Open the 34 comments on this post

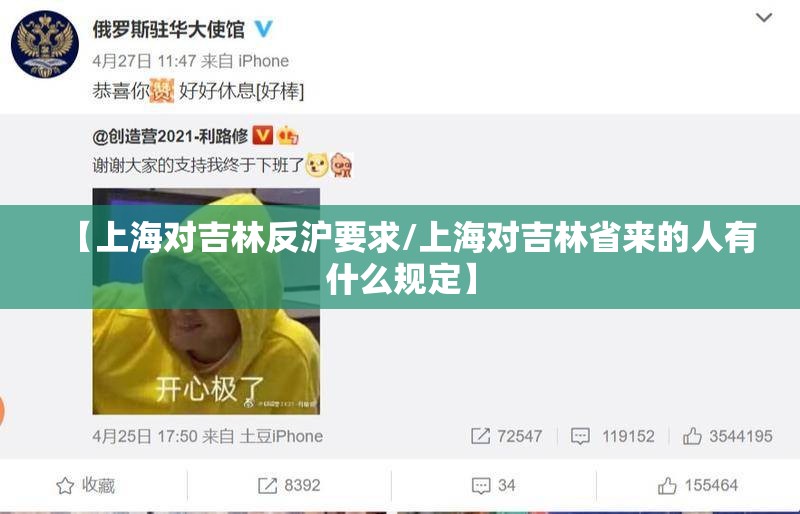click(493, 485)
